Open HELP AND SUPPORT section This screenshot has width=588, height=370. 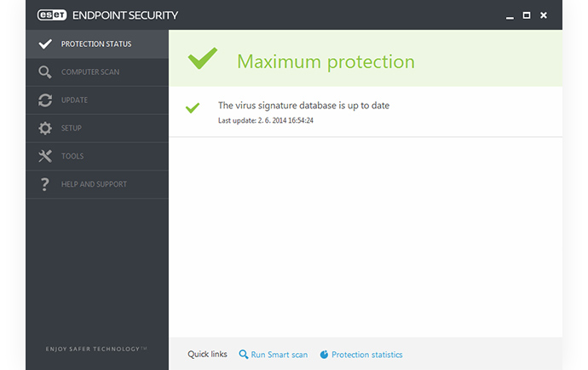97,184
